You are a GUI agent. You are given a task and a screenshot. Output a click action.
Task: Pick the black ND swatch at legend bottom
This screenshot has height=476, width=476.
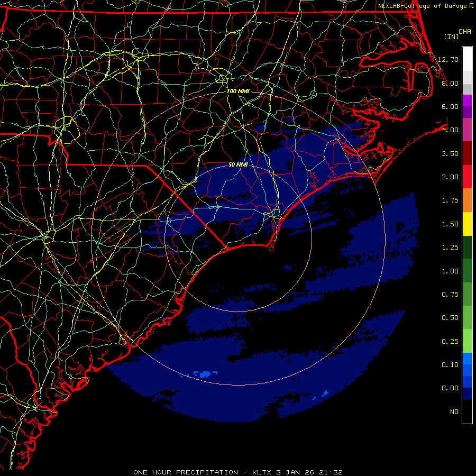(467, 411)
